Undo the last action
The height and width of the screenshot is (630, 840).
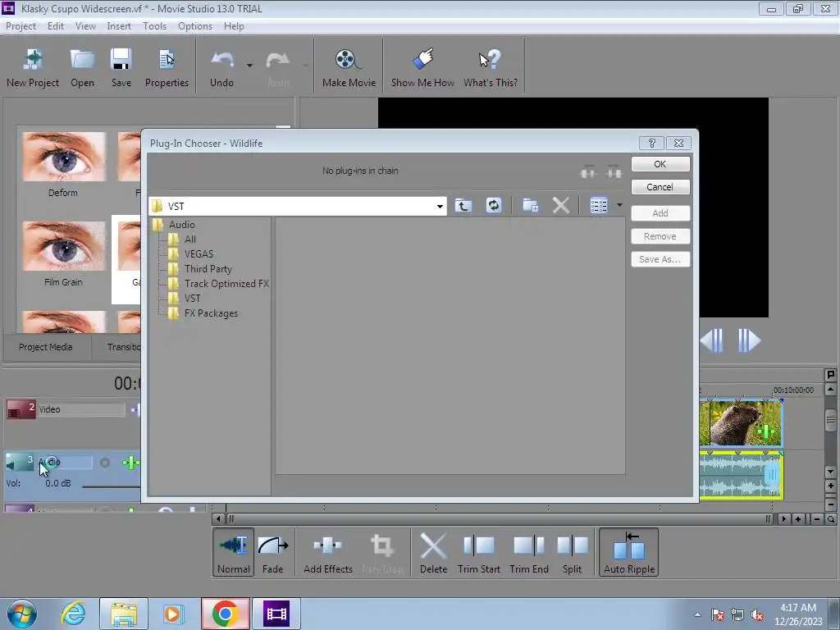(x=221, y=68)
